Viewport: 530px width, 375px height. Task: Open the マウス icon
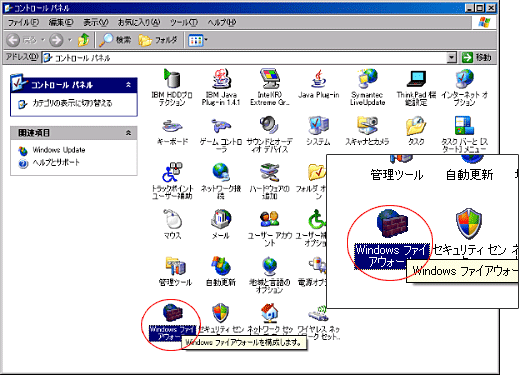click(172, 219)
